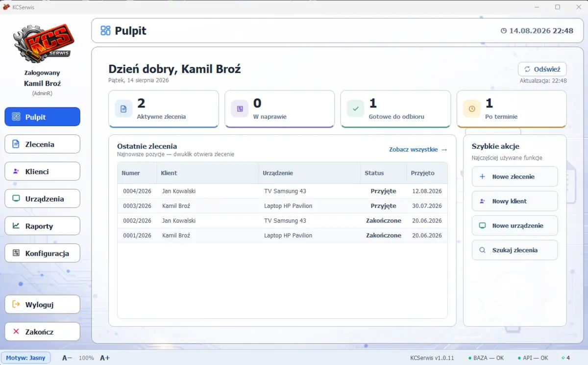The height and width of the screenshot is (365, 588).
Task: Click the Aktywne zlecenia card
Action: coord(164,109)
